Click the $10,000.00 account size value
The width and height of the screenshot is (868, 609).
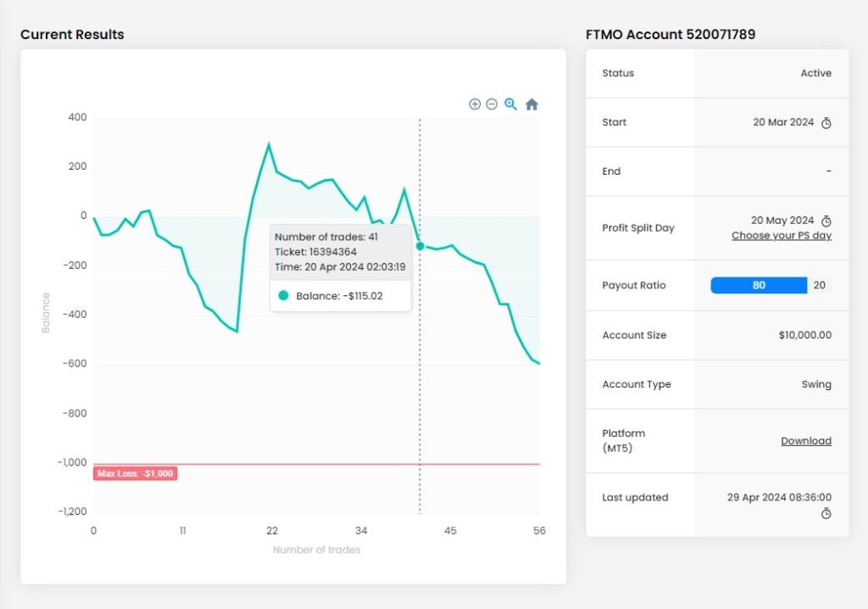[804, 335]
